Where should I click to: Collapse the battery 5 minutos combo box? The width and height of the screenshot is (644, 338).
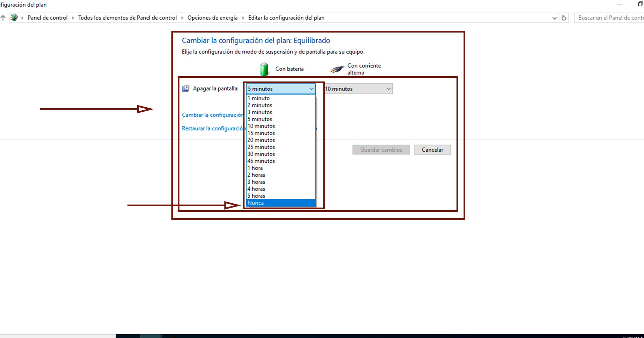[281, 89]
